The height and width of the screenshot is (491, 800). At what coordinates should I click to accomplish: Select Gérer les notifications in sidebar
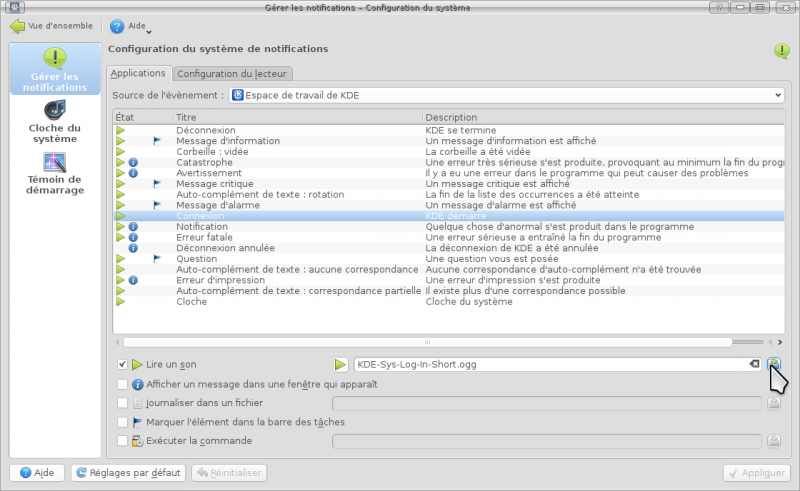(x=55, y=69)
